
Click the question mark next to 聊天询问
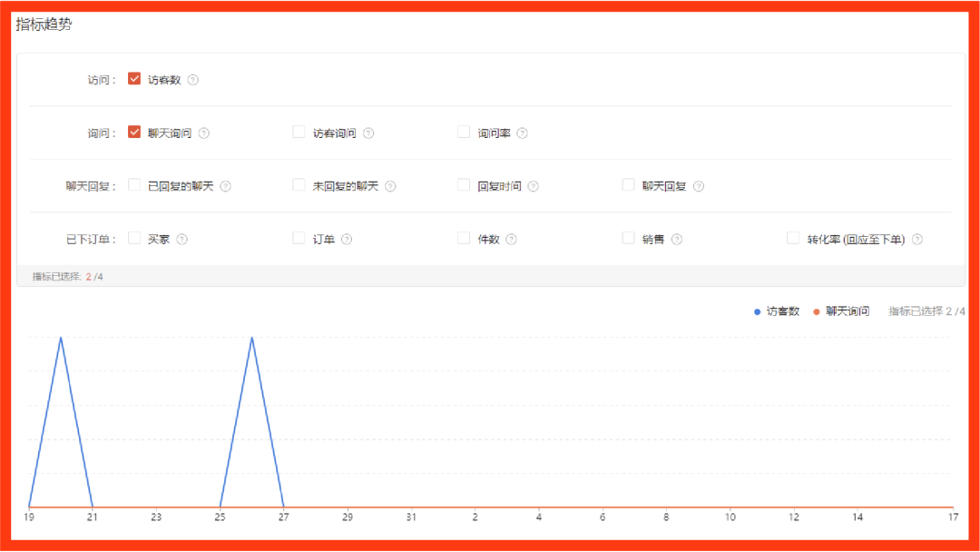tap(204, 133)
